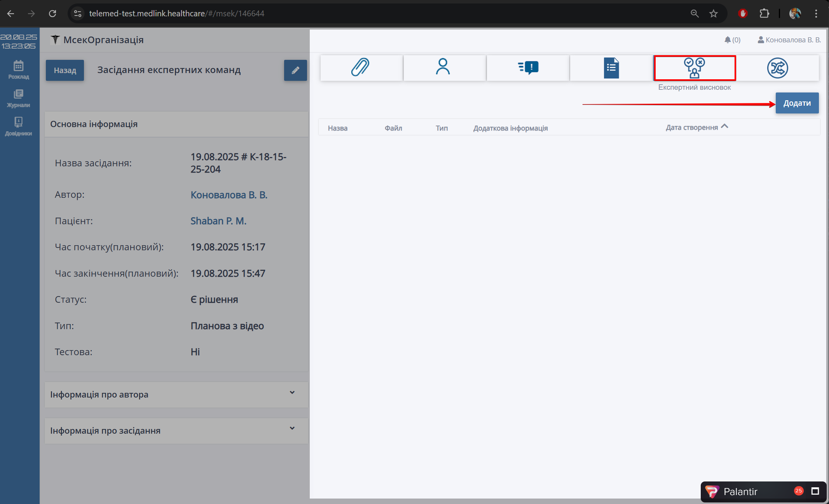Click the notifications bell icon
Image resolution: width=829 pixels, height=504 pixels.
point(728,40)
